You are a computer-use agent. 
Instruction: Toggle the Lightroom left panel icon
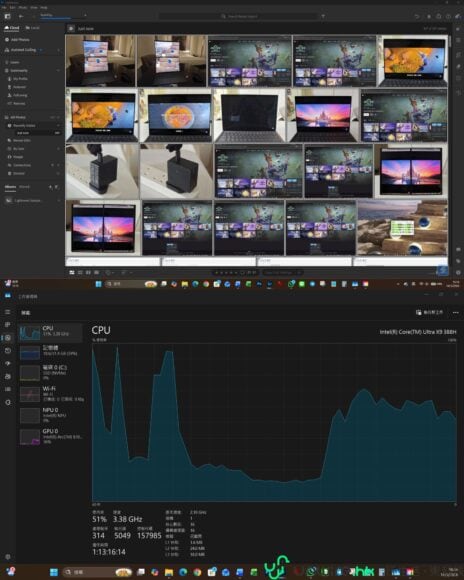tap(7, 16)
